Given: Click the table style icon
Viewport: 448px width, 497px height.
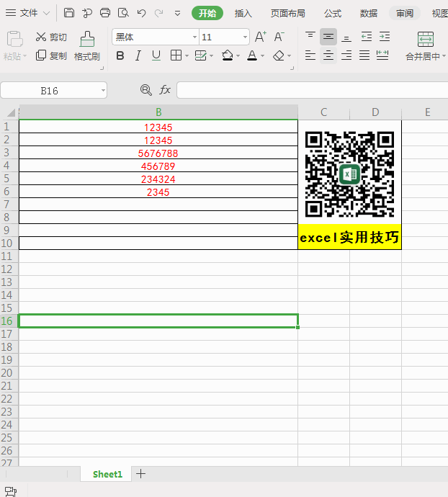Looking at the screenshot, I should (x=201, y=55).
